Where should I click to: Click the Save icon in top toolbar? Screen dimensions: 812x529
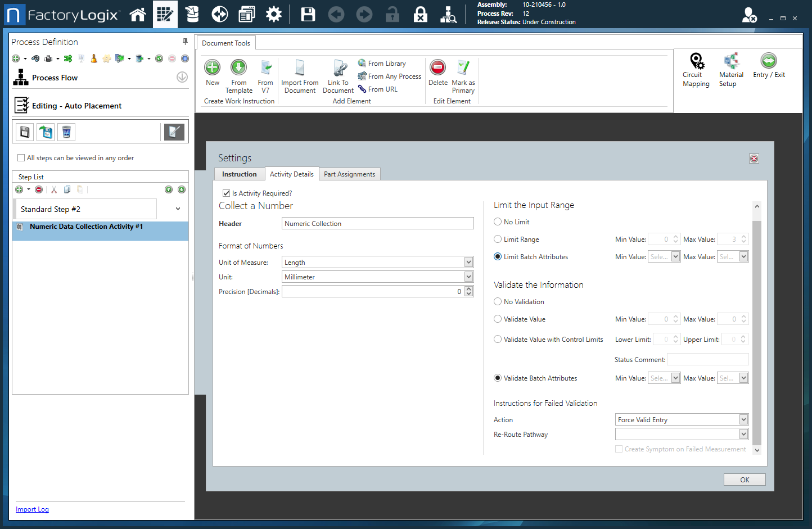click(x=308, y=15)
